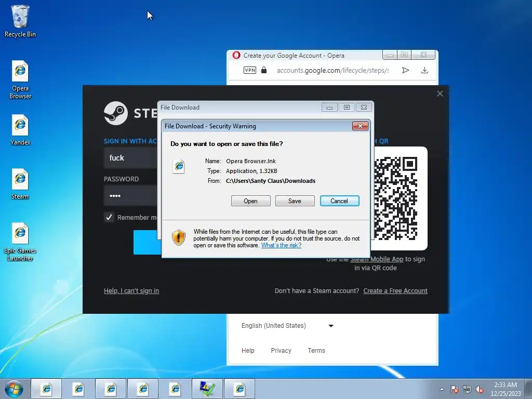532x399 pixels.
Task: Select the Opera Browser desktop shortcut
Action: tap(20, 79)
